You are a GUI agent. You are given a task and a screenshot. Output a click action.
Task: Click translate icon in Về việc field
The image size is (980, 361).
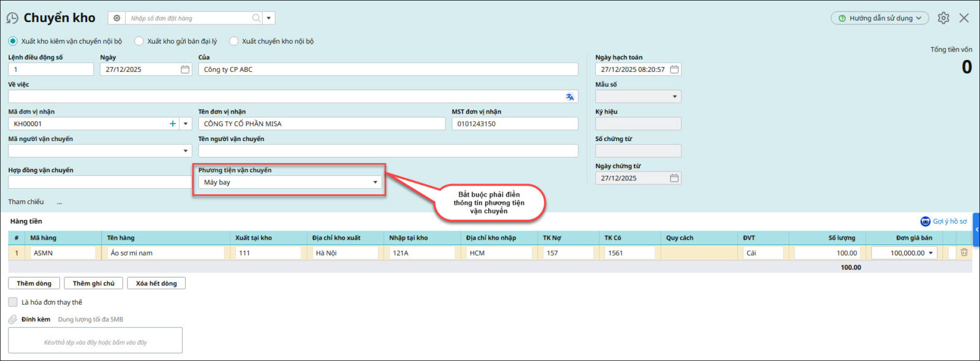tap(570, 97)
